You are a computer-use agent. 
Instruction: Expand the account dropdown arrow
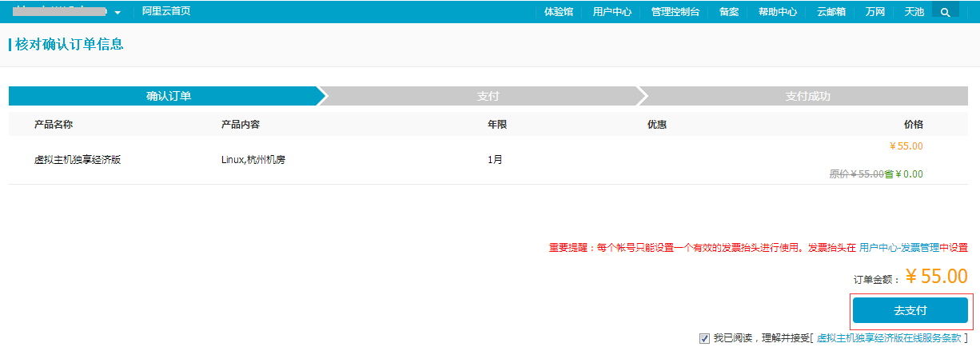pos(118,13)
